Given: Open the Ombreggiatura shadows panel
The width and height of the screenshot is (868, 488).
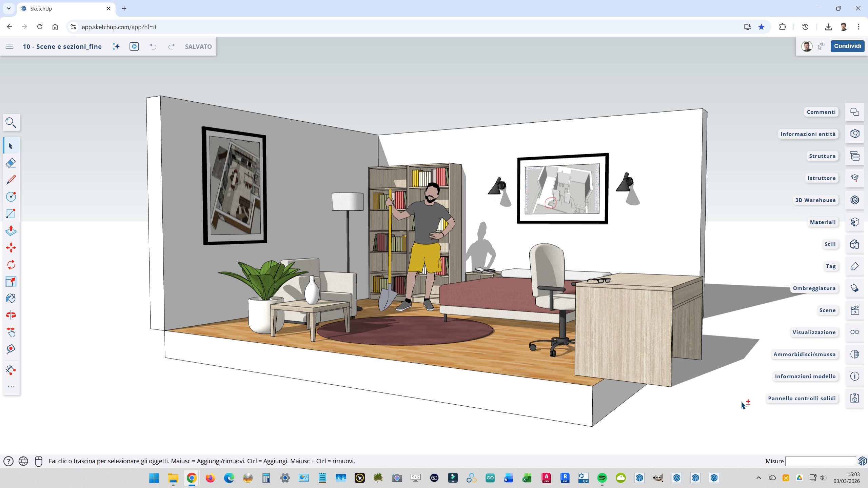Looking at the screenshot, I should coord(854,288).
